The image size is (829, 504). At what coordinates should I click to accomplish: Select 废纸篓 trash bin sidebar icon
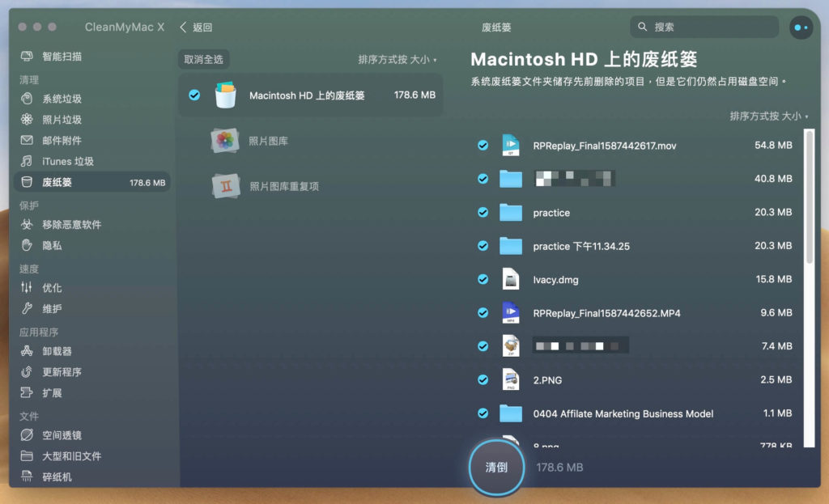point(27,182)
